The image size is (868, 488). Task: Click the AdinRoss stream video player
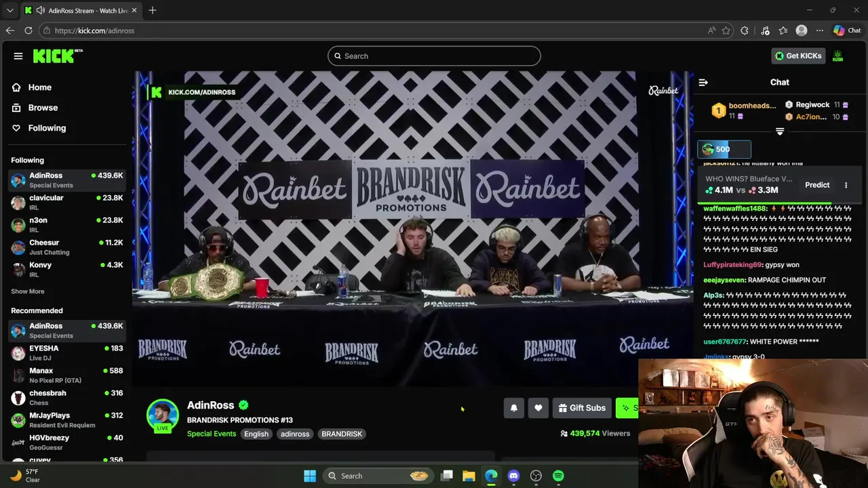(413, 229)
